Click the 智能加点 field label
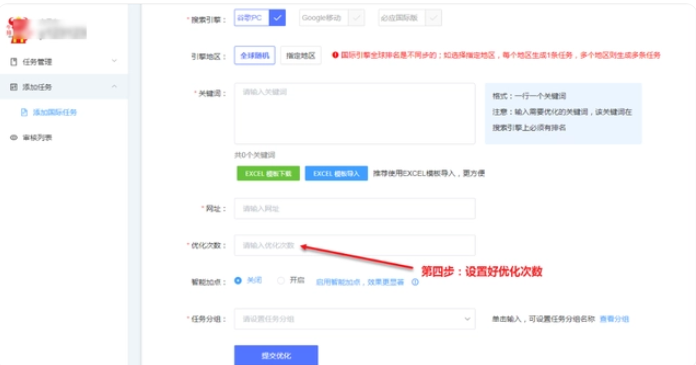 click(x=209, y=282)
